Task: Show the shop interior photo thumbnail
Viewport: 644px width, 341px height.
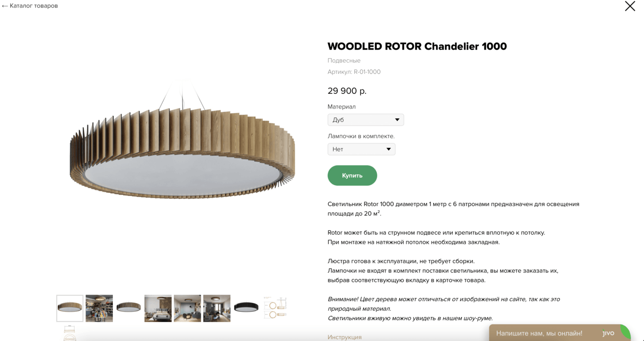Action: 99,308
